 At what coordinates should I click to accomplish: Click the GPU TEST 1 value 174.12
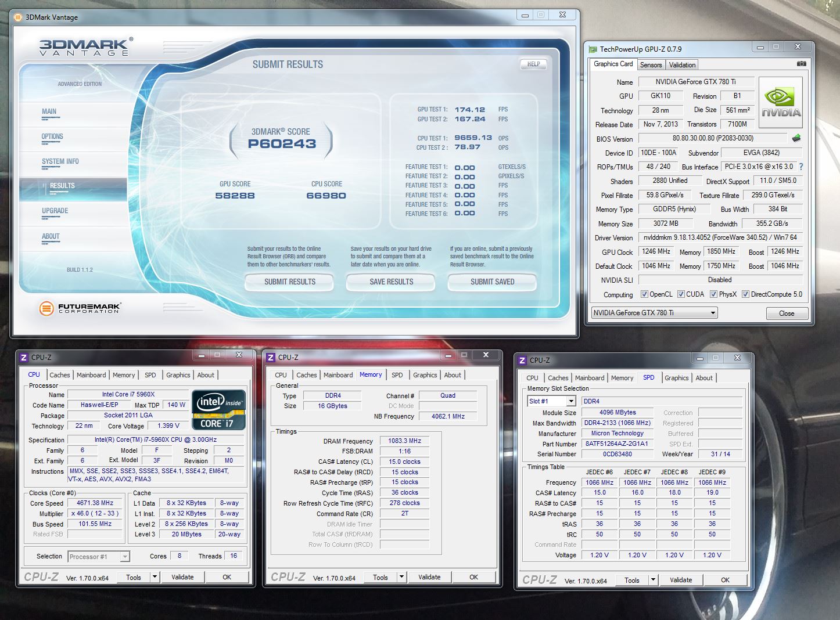[x=470, y=110]
